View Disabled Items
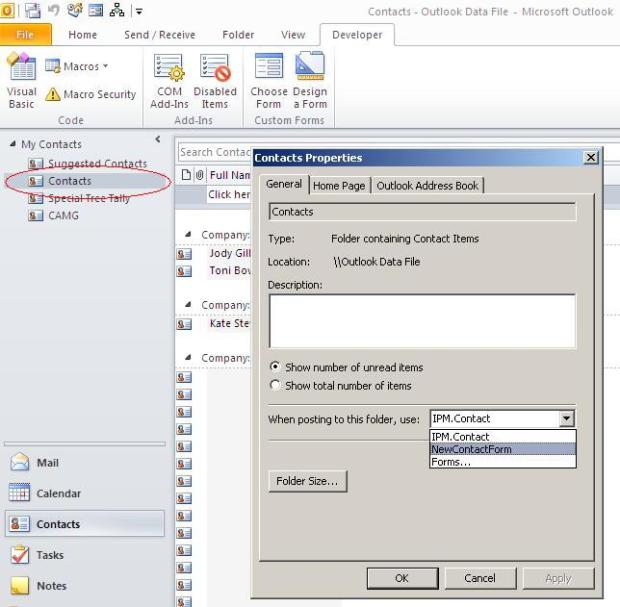The image size is (620, 607). pos(215,81)
